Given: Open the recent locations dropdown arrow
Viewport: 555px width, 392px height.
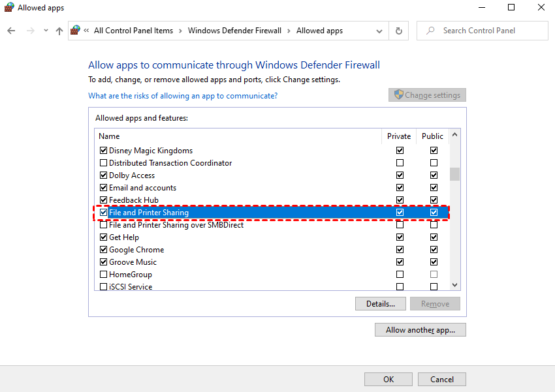Looking at the screenshot, I should point(46,31).
